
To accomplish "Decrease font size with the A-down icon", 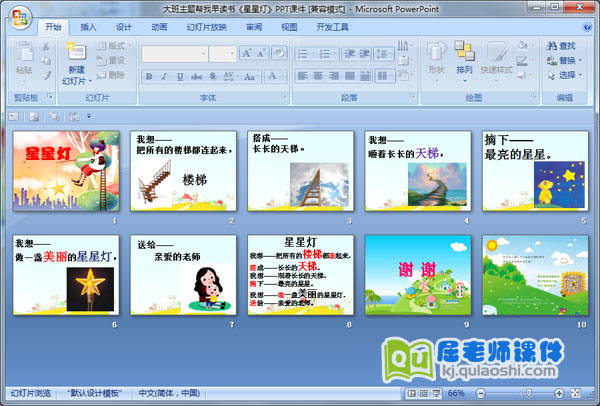I will coord(261,53).
